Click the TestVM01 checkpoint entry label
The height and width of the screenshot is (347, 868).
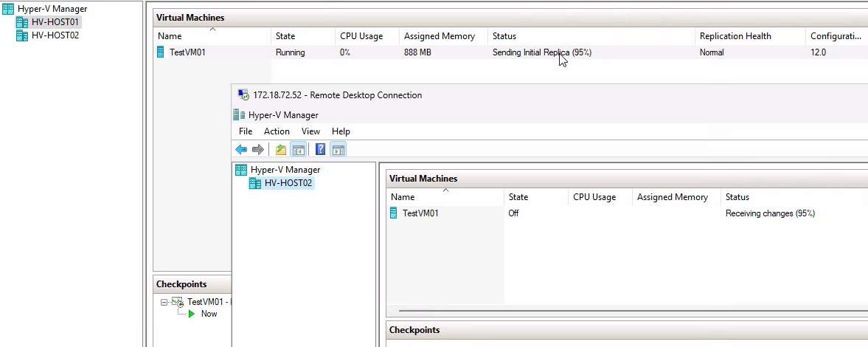point(209,302)
